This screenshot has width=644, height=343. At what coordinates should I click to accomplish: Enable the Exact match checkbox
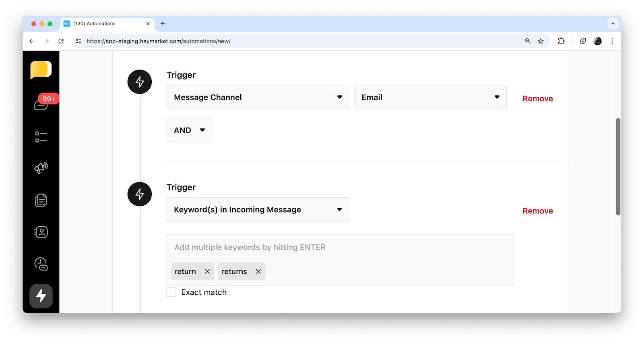tap(171, 292)
